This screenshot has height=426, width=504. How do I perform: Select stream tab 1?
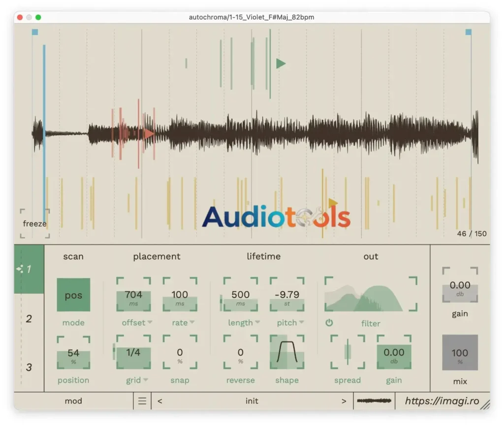click(29, 269)
